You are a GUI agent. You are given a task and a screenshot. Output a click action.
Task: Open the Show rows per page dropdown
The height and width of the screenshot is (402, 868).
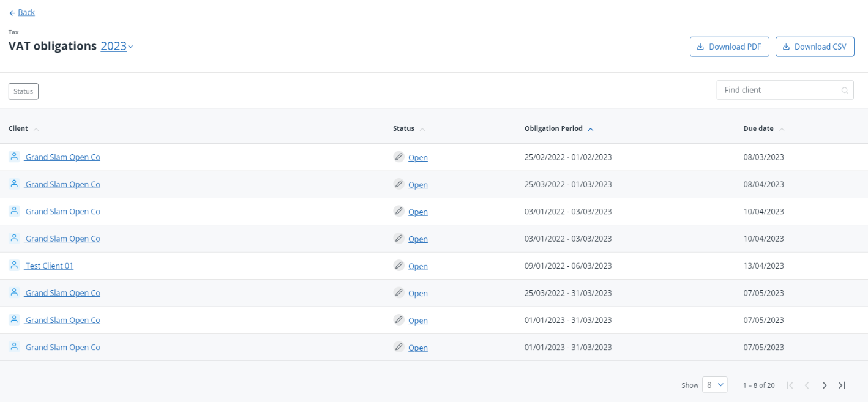coord(714,385)
